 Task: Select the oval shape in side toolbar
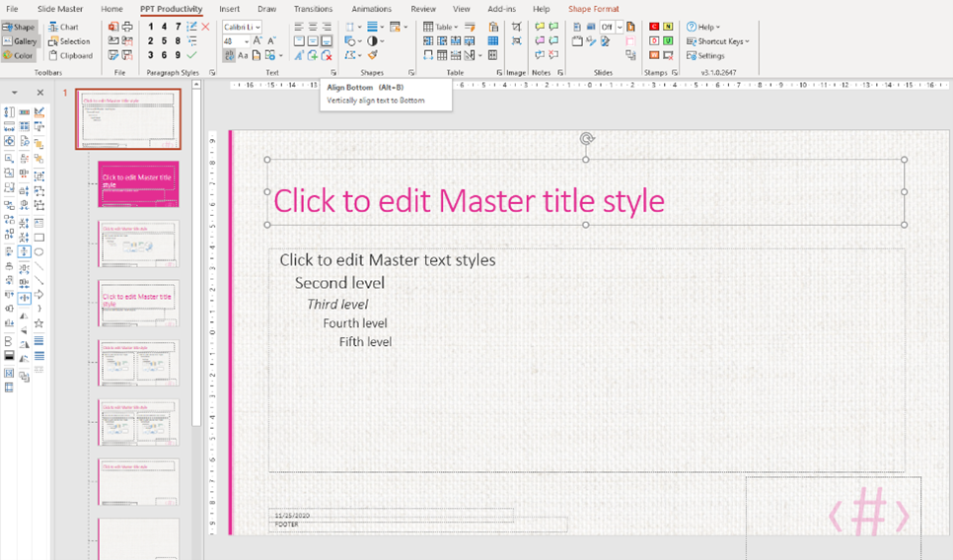click(38, 251)
